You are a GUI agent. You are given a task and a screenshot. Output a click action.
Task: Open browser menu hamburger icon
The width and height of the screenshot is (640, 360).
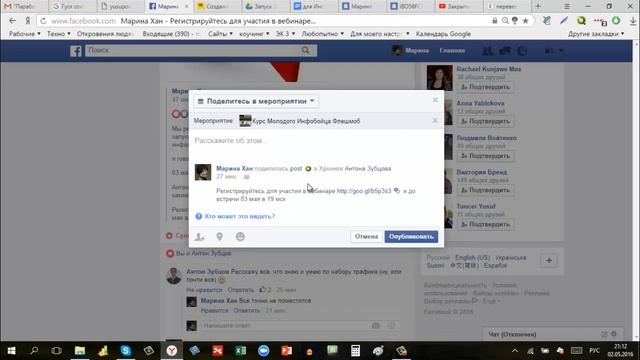pos(567,7)
